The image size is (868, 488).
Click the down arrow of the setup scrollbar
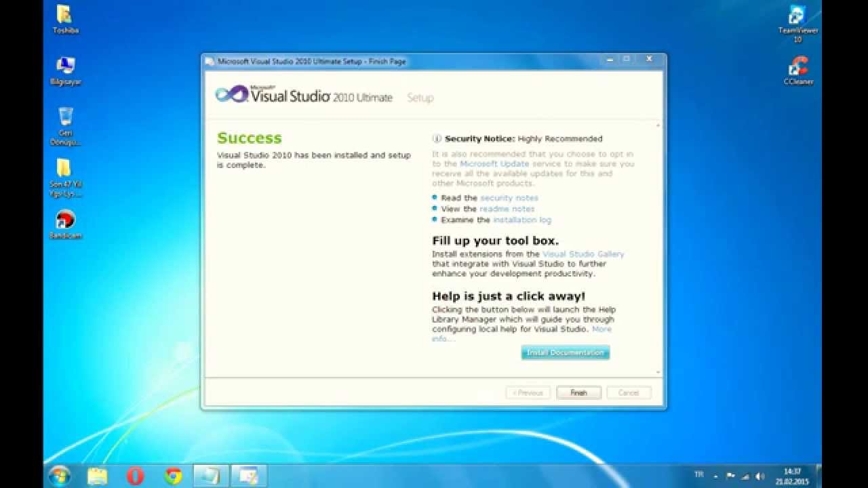pyautogui.click(x=658, y=372)
